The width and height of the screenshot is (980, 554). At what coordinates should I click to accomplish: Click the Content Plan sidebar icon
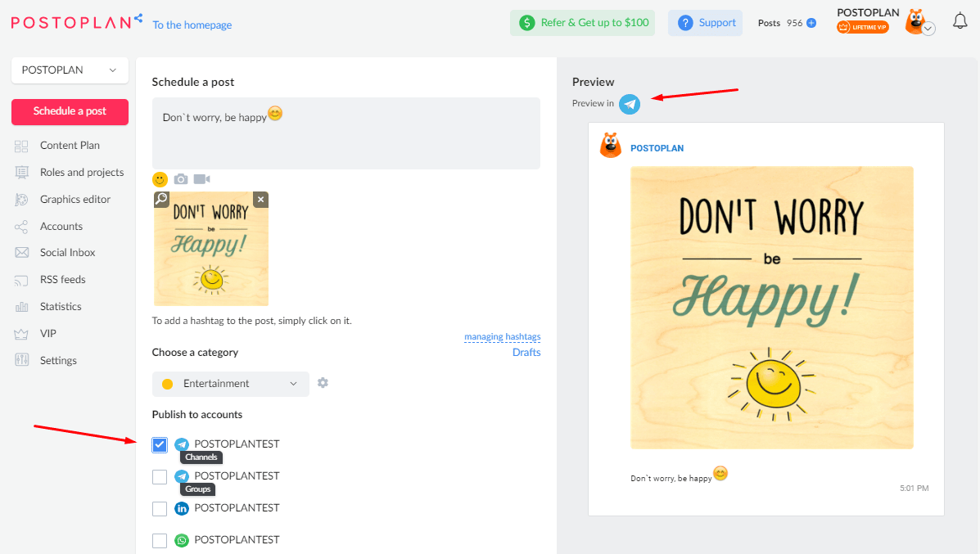coord(21,146)
